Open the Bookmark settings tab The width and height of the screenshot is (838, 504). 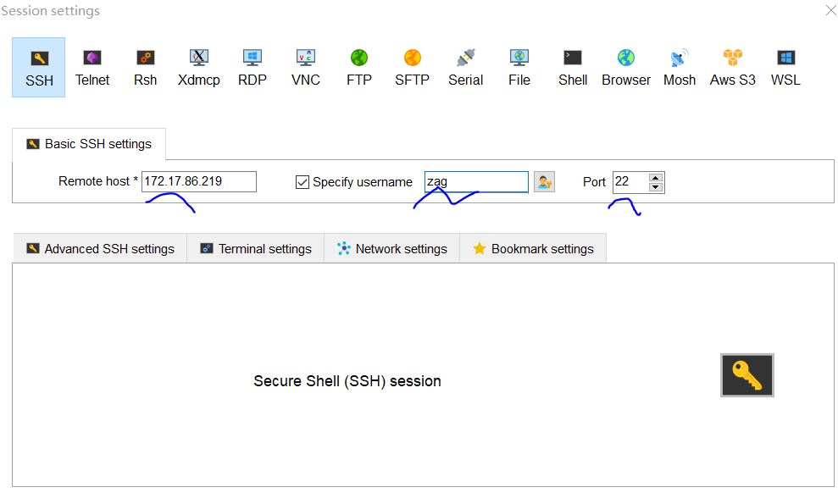point(533,248)
